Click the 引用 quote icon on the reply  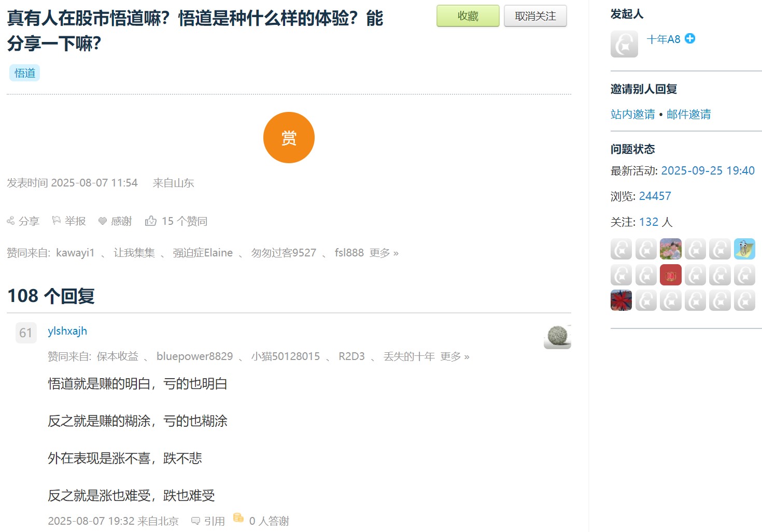(x=196, y=521)
